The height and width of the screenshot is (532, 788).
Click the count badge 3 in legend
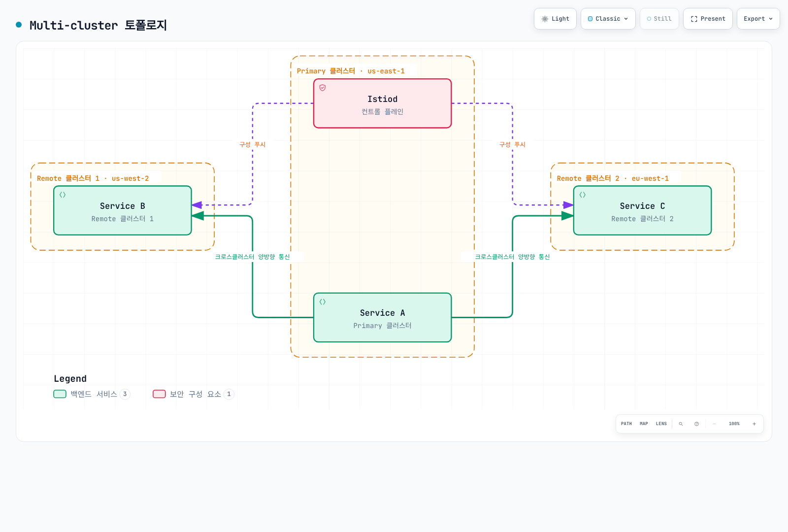[x=125, y=394]
